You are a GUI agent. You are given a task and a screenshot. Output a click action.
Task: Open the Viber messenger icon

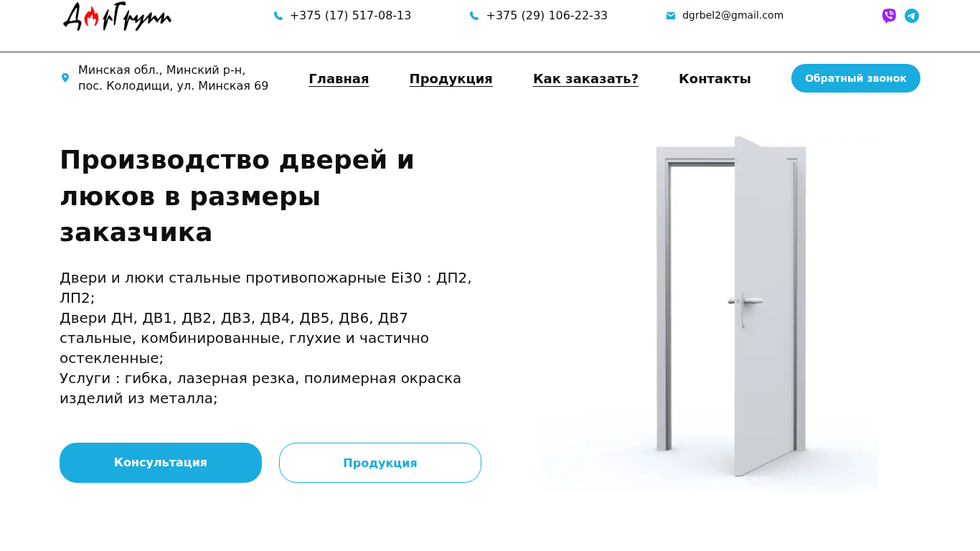click(889, 16)
